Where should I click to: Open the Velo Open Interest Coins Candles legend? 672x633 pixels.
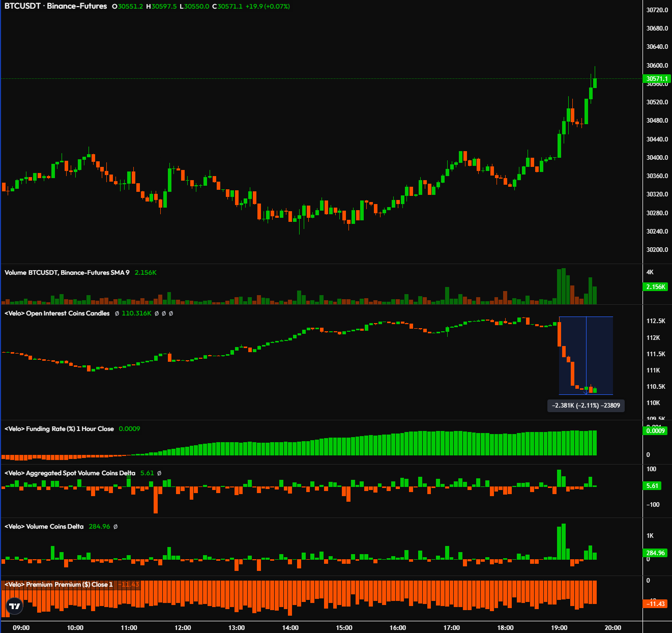point(57,313)
